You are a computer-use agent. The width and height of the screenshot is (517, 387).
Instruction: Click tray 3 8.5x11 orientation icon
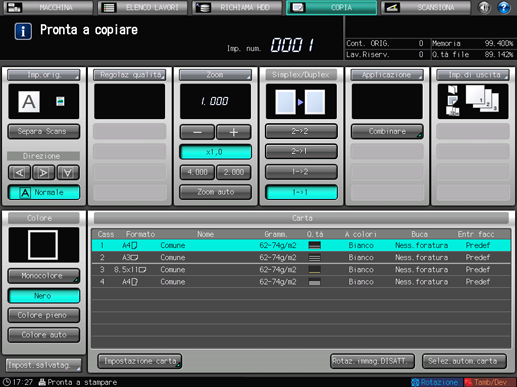tap(142, 270)
